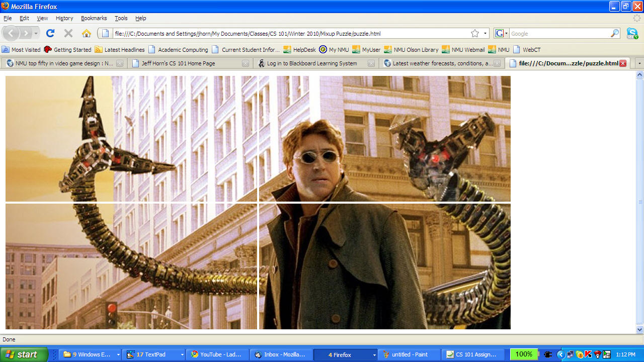Viewport: 644px width, 362px height.
Task: Open Windows Explorer taskbar group
Action: pos(91,354)
